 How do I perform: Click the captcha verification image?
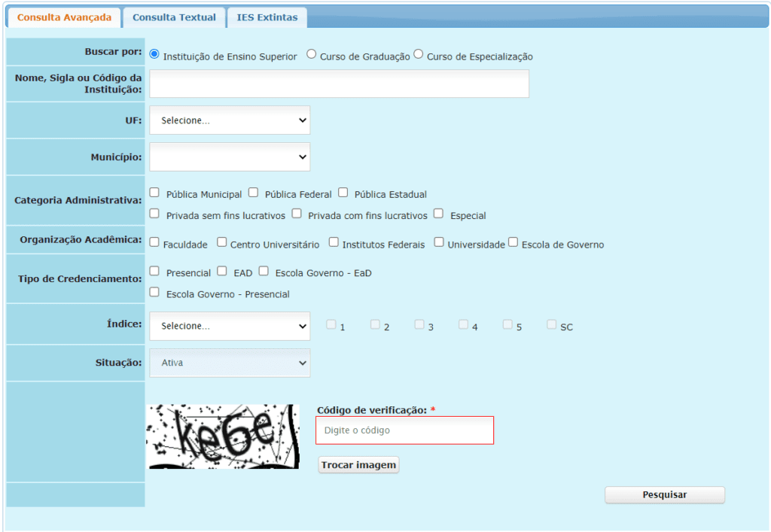click(223, 436)
